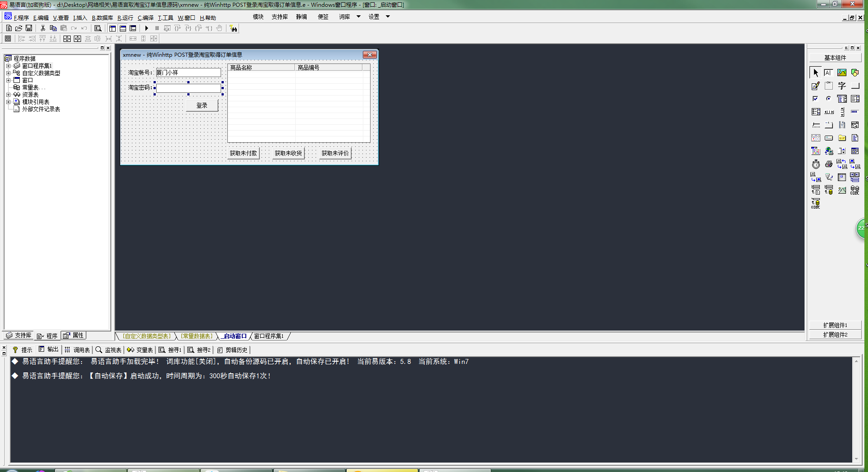The image size is (868, 472).
Task: Click the center horizontally alignment icon
Action: (x=67, y=39)
